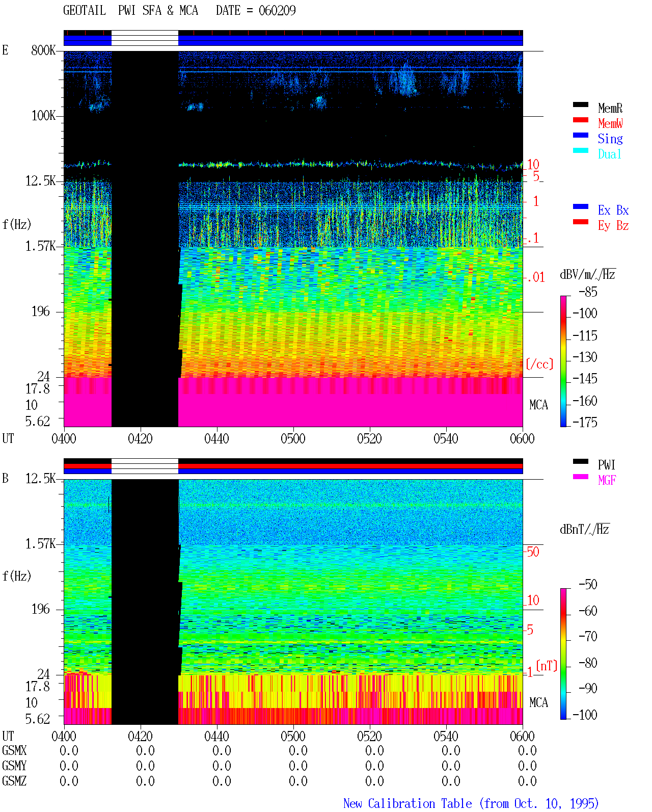Click the -50 value on B color scale
The width and height of the screenshot is (652, 812).
[x=588, y=584]
